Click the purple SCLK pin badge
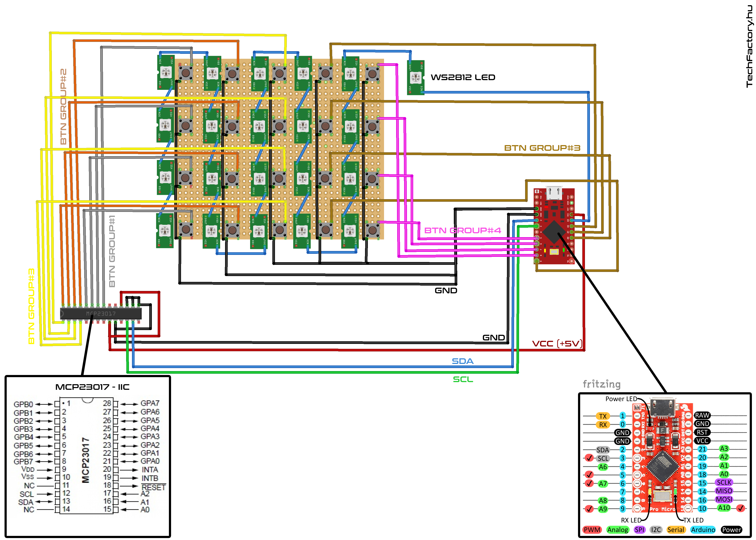The width and height of the screenshot is (756, 540). 724,483
